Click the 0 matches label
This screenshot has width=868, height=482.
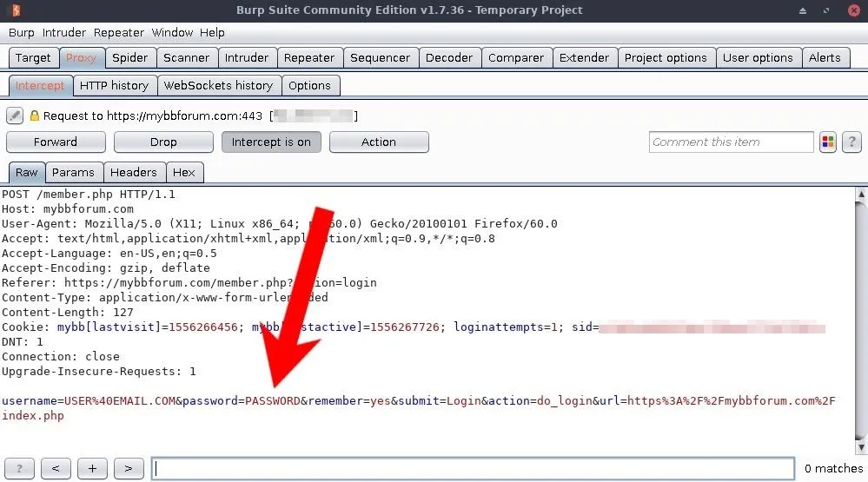[x=833, y=468]
